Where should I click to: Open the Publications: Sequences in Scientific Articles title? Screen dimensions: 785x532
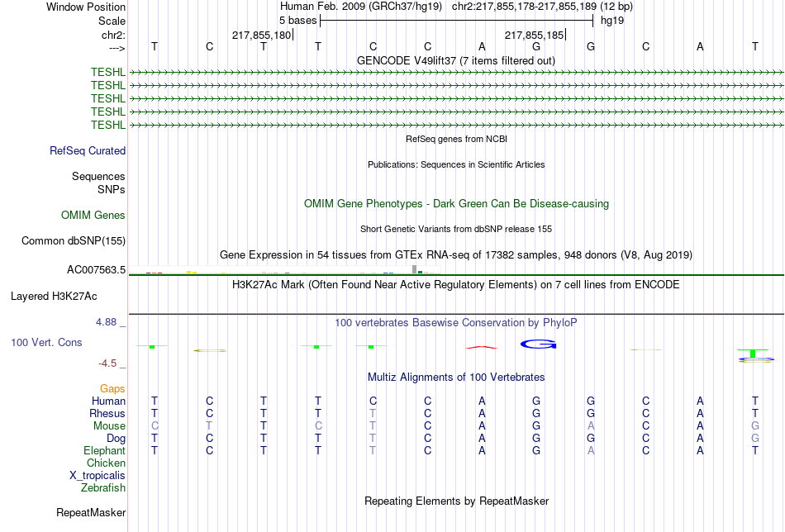point(456,164)
